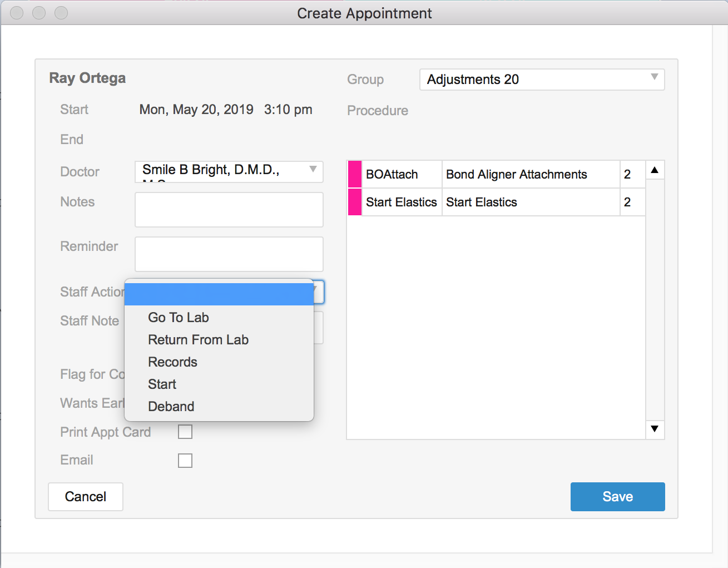Click the procedure list scroll up arrow
728x568 pixels.
point(655,170)
